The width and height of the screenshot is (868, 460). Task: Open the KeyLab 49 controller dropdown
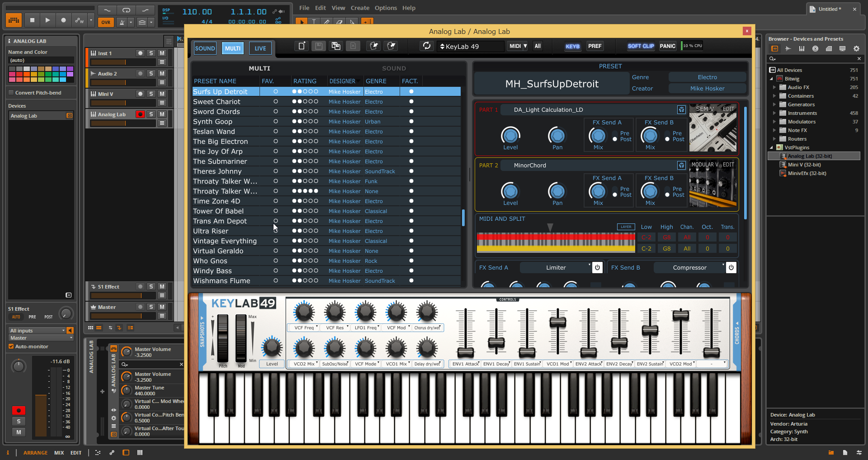click(x=470, y=46)
